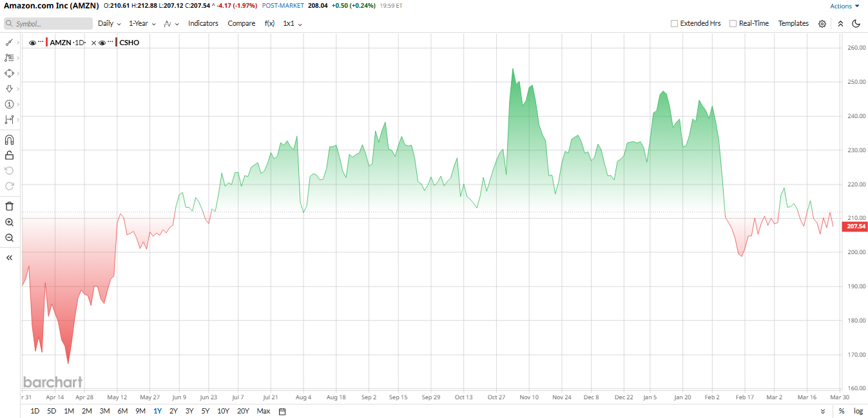Select the arrow markers tool
The height and width of the screenshot is (418, 868).
click(9, 88)
